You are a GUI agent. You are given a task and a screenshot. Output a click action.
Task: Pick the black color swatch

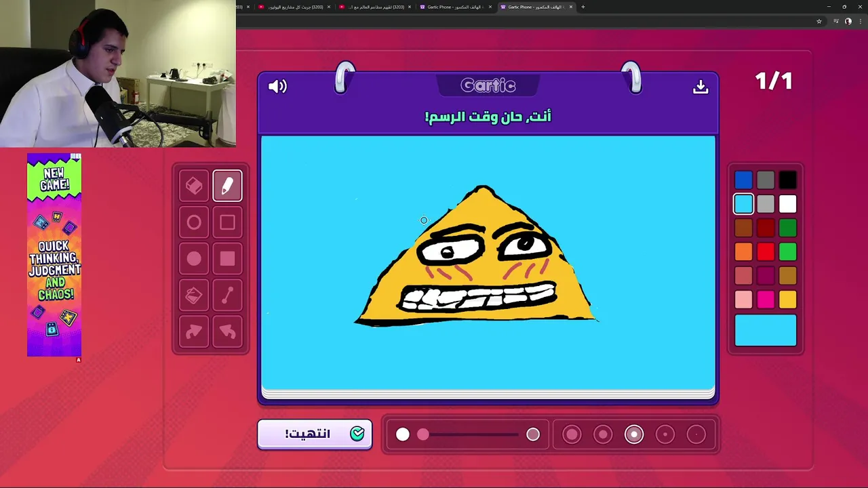point(788,180)
